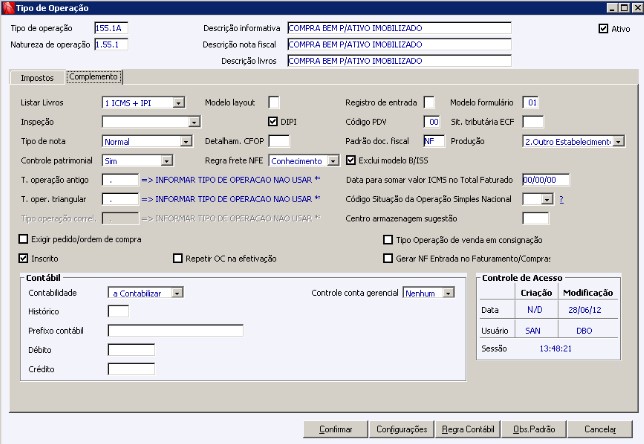Click the T. oper. triangular field
Screen dimensions: 644x444
pos(120,199)
